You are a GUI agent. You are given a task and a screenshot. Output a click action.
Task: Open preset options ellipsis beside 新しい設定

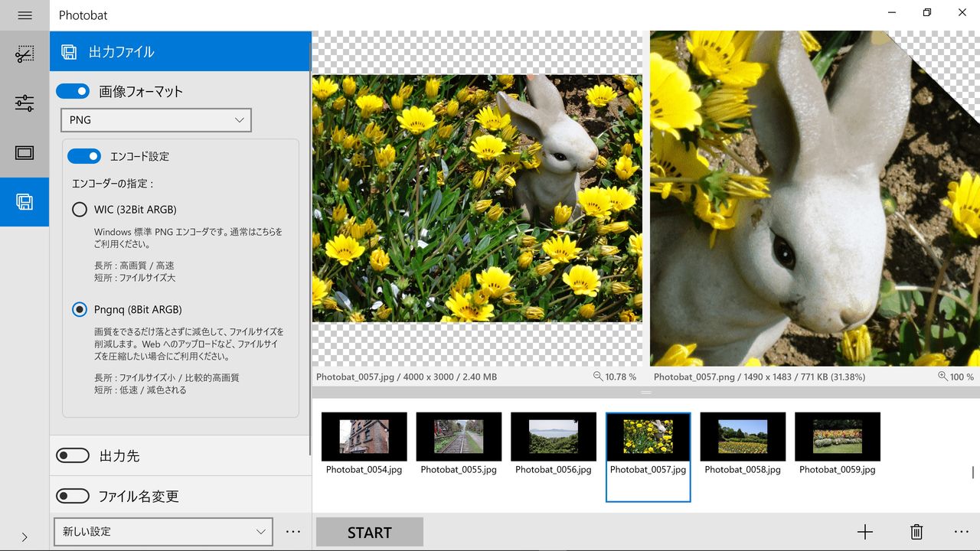[293, 532]
